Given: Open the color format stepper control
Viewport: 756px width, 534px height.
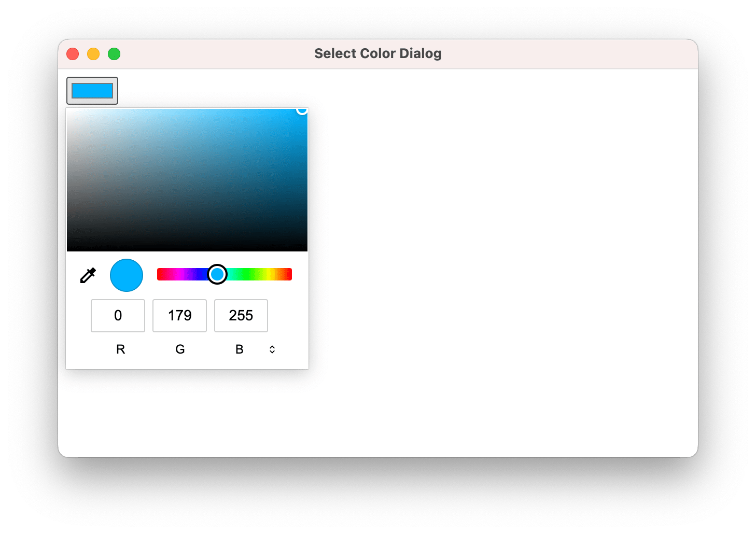Looking at the screenshot, I should tap(272, 349).
